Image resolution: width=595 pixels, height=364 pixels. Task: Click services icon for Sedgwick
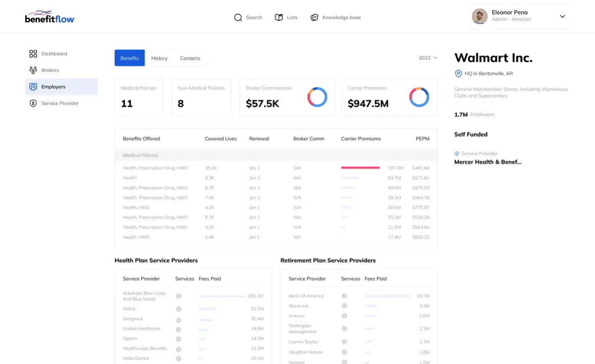click(x=178, y=320)
